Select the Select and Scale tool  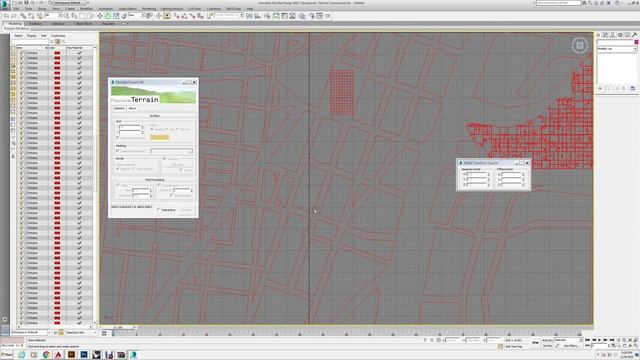(x=116, y=16)
